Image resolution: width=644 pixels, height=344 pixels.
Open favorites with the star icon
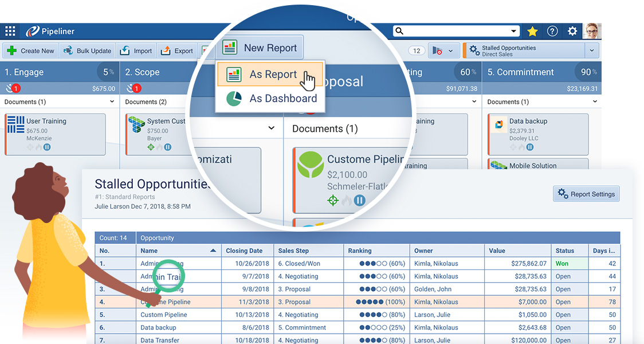coord(532,31)
